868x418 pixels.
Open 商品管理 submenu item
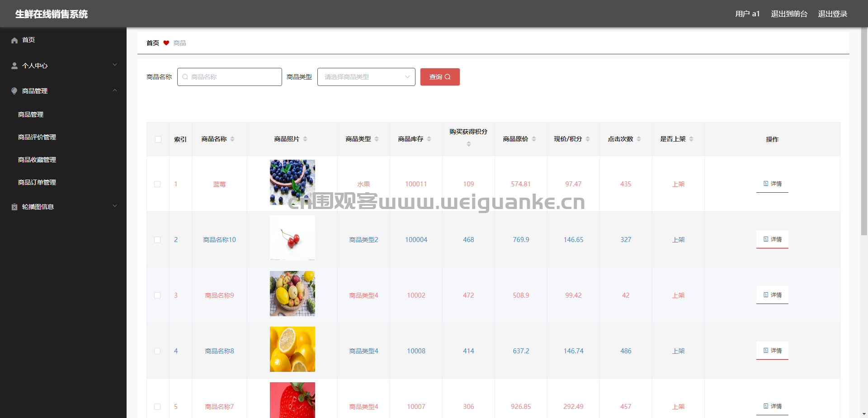tap(31, 114)
